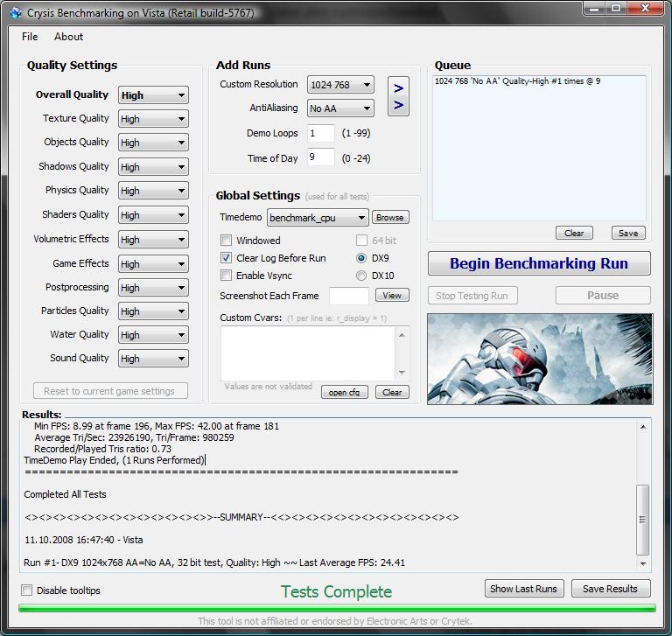The height and width of the screenshot is (636, 672).
Task: Expand the Water Quality dropdown
Action: [153, 335]
